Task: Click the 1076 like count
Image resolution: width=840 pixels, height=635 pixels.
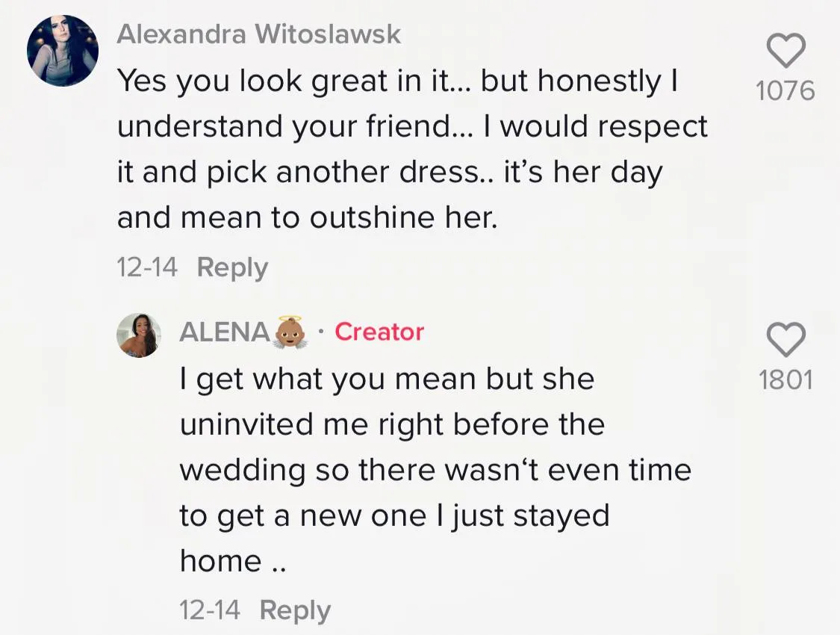Action: pos(785,91)
